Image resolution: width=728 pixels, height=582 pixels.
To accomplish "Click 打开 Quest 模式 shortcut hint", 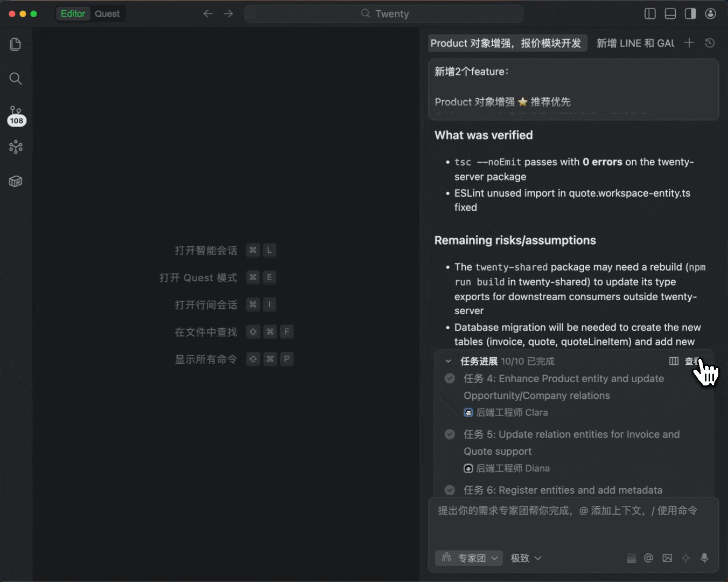I will [x=198, y=278].
